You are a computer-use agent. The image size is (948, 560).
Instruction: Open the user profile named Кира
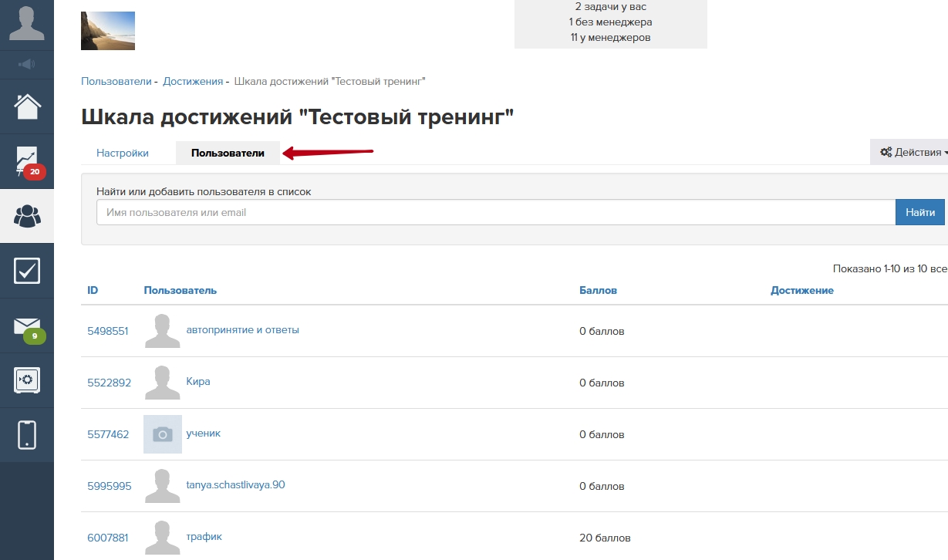click(198, 382)
